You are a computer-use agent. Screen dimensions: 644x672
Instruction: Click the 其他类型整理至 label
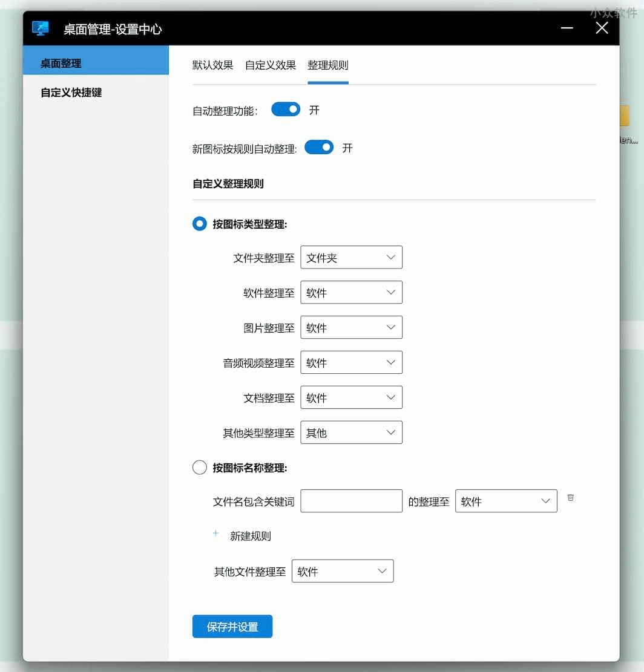(258, 433)
